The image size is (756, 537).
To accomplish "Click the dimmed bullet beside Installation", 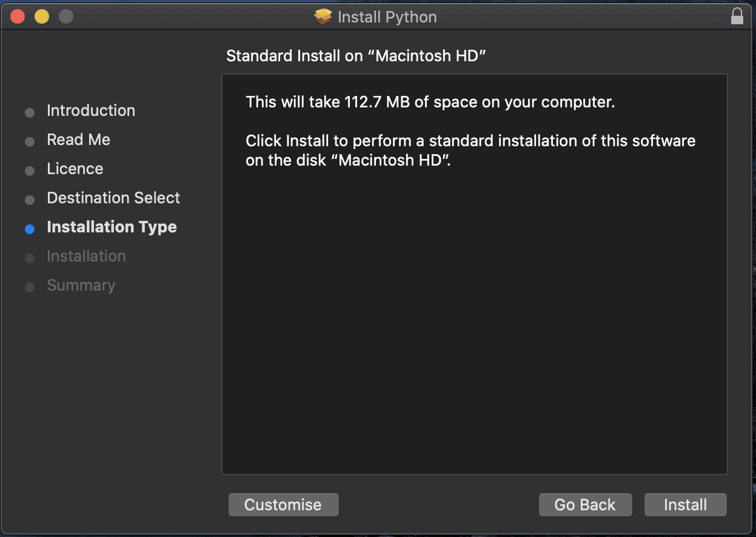I will coord(30,258).
